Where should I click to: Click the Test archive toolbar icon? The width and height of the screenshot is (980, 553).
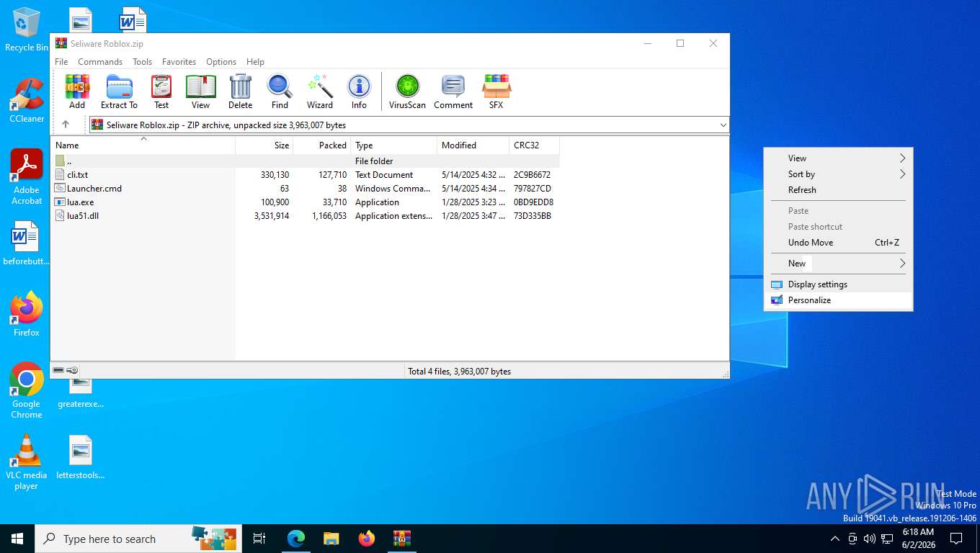(x=161, y=91)
